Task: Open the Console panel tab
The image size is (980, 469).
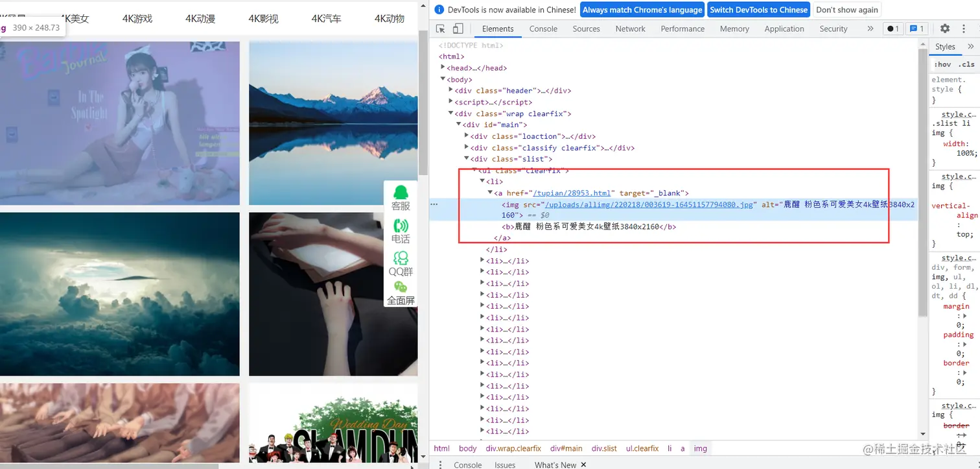Action: pyautogui.click(x=543, y=29)
